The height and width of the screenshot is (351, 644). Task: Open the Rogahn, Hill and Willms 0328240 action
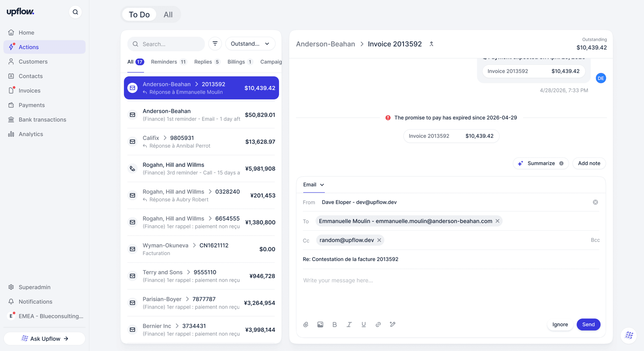tap(201, 195)
